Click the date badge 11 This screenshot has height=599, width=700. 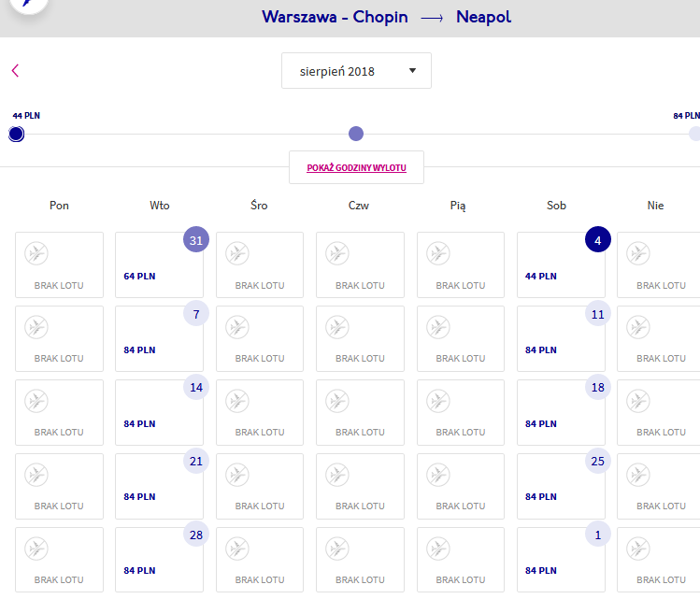[x=598, y=314]
